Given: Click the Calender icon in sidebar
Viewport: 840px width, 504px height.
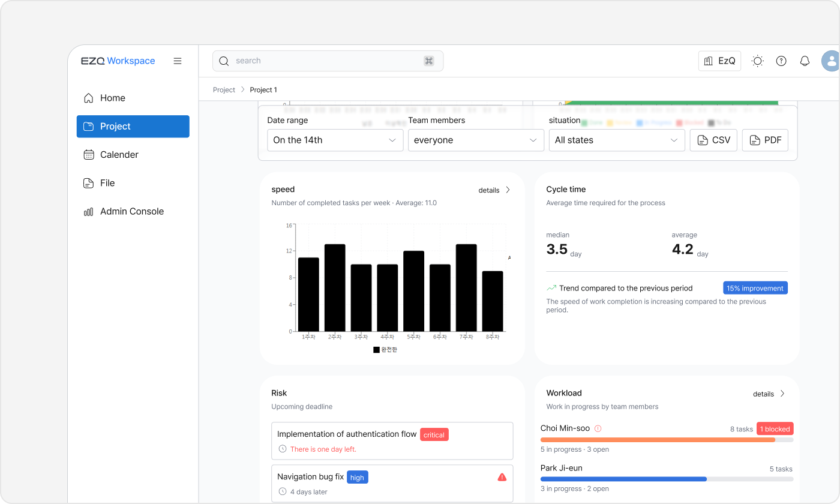Looking at the screenshot, I should click(89, 154).
